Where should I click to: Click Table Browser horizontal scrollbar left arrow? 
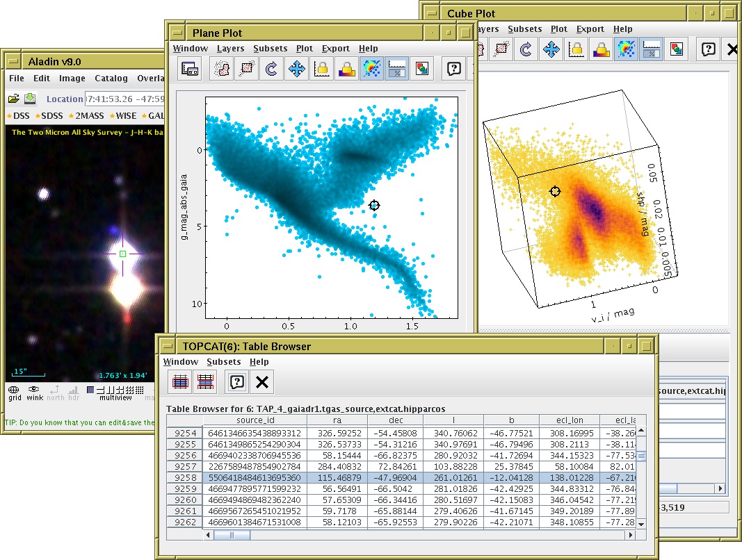tap(208, 535)
